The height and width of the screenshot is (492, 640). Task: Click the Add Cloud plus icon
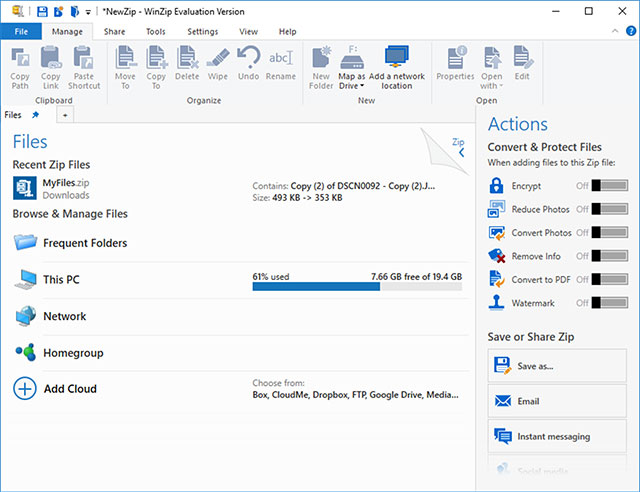pyautogui.click(x=24, y=388)
